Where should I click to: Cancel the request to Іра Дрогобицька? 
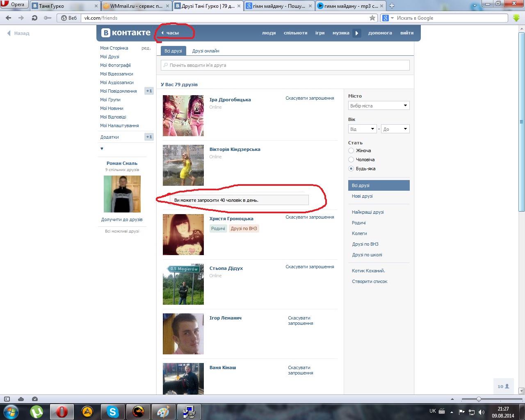310,98
